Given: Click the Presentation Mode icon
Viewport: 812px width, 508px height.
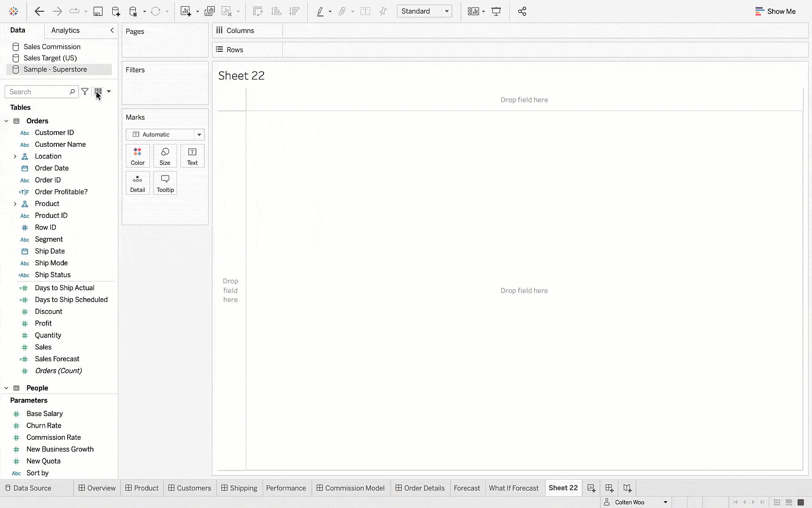Looking at the screenshot, I should [x=496, y=11].
